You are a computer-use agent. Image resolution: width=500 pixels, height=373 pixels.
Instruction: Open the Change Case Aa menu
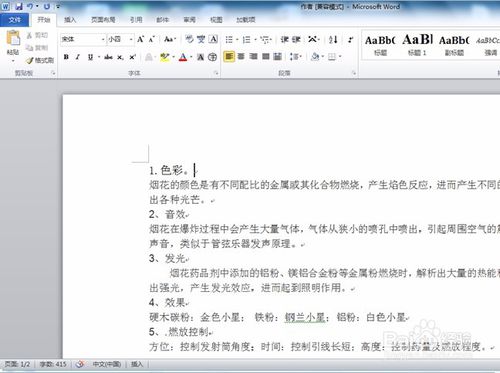pyautogui.click(x=169, y=39)
